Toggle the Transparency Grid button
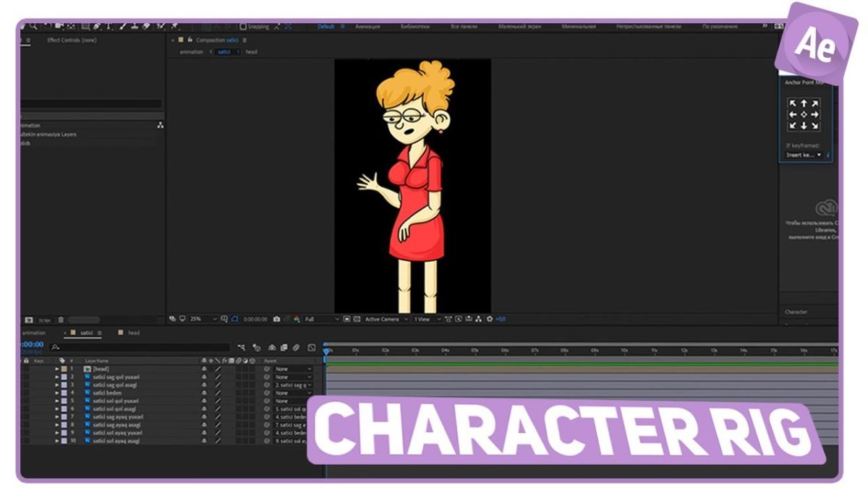Screen dimensions: 868x488 click(x=357, y=319)
